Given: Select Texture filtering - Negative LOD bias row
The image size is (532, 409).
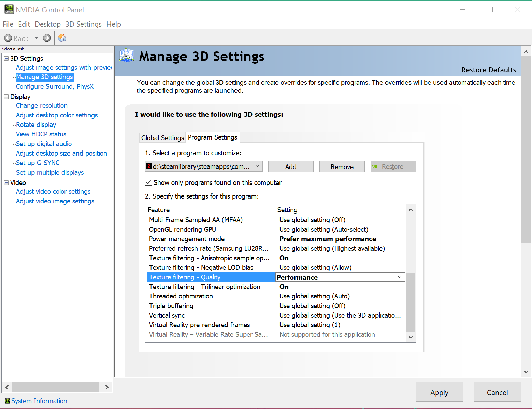Looking at the screenshot, I should click(x=276, y=267).
